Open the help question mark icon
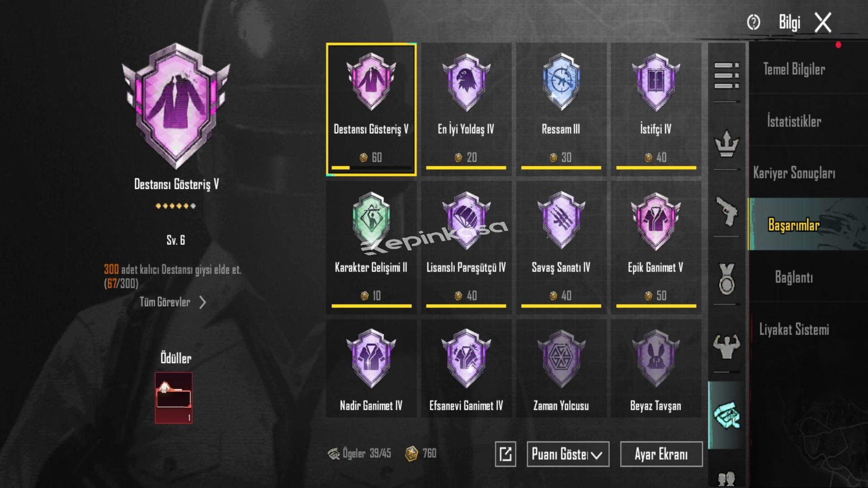This screenshot has width=868, height=488. (754, 22)
